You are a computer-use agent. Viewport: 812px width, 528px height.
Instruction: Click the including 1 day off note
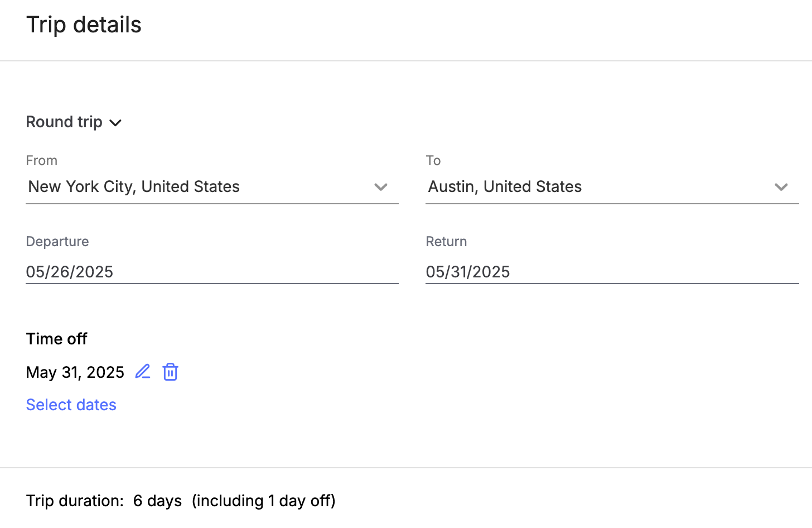(x=264, y=501)
